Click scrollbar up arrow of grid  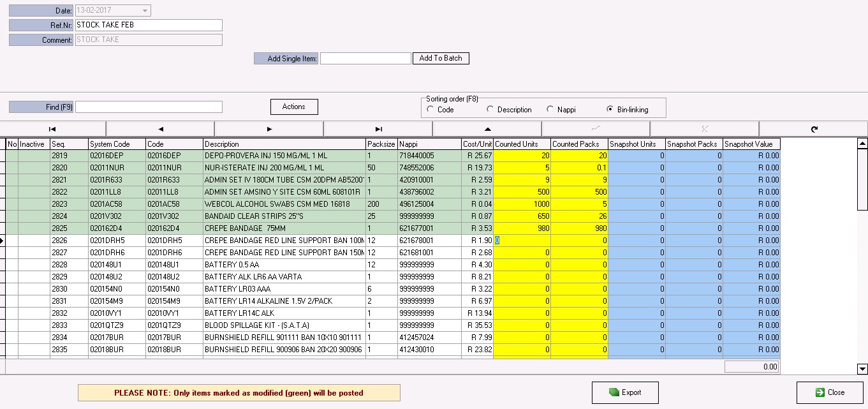(x=862, y=144)
